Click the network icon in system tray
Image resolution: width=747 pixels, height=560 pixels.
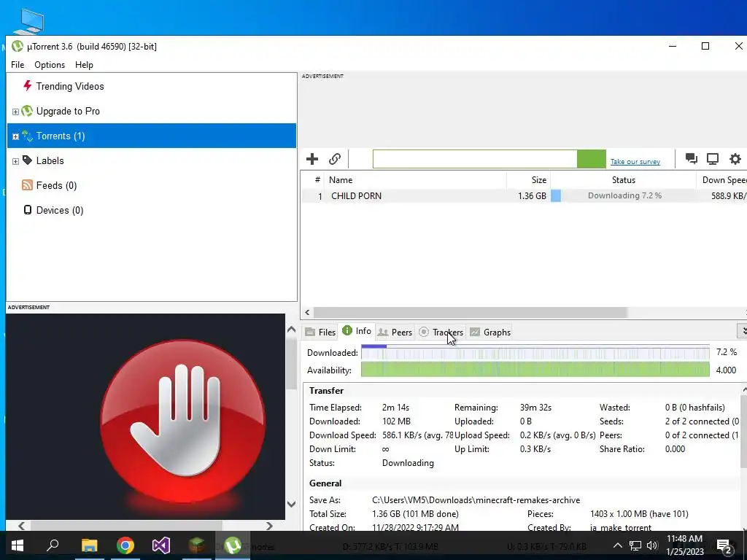(635, 545)
